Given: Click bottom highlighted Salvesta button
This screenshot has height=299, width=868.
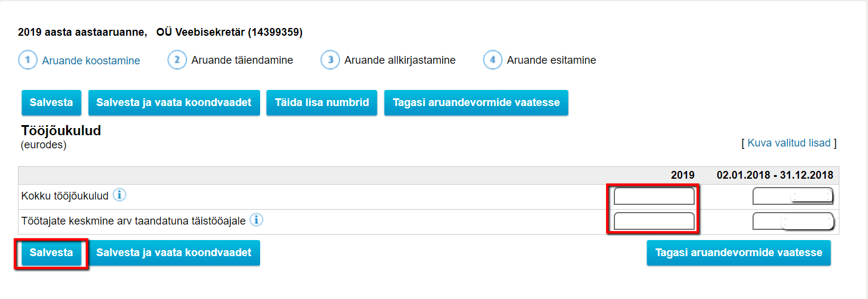Looking at the screenshot, I should [x=51, y=253].
